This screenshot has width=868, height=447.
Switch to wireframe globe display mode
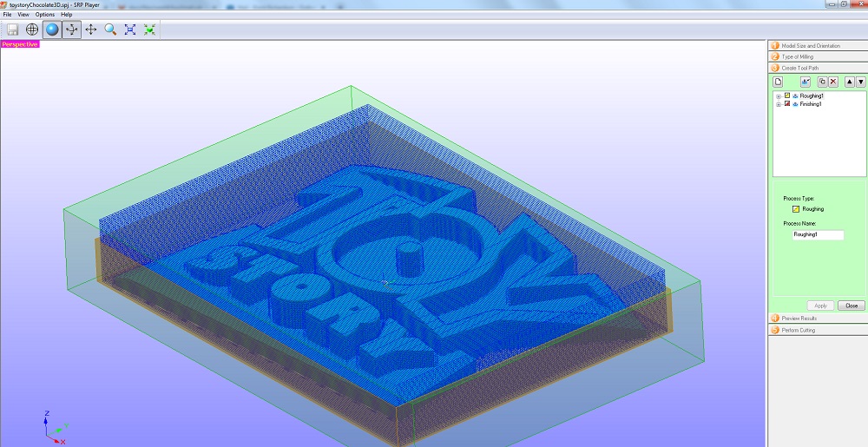(32, 30)
